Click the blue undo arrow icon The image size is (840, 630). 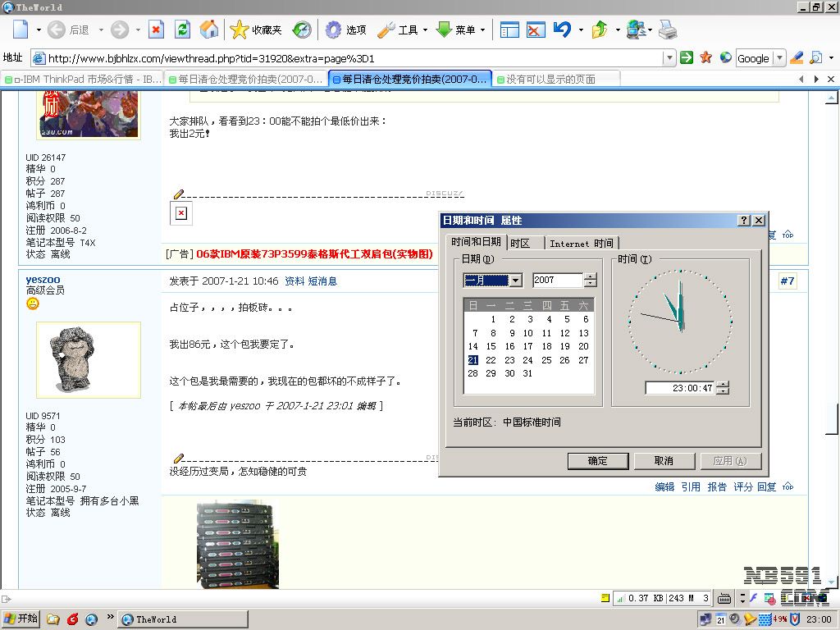[562, 30]
